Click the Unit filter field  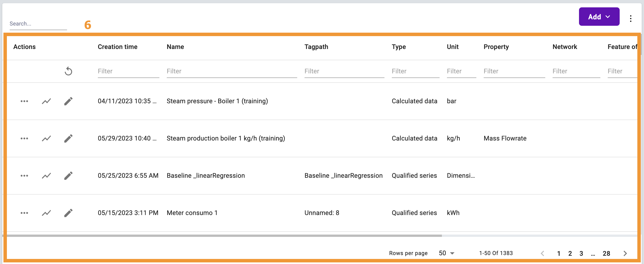[x=461, y=71]
